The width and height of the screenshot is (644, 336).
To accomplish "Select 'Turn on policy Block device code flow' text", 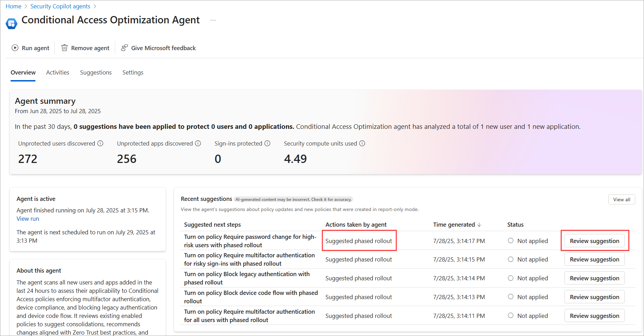I will click(x=251, y=297).
